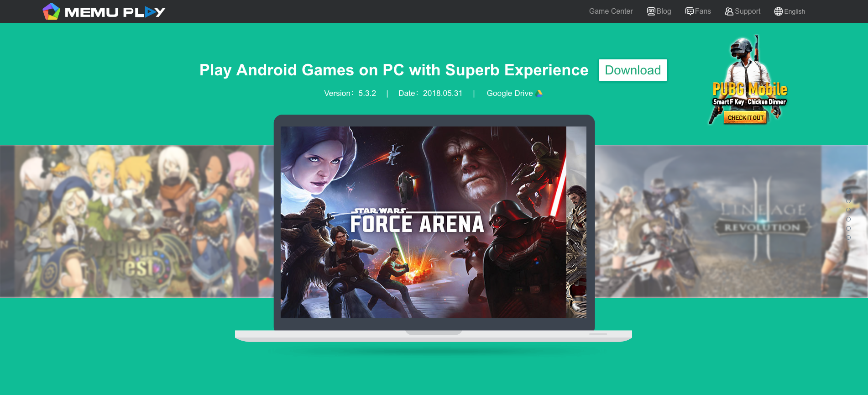
Task: Open the PUBG Mobile promo banner
Action: coord(748,79)
